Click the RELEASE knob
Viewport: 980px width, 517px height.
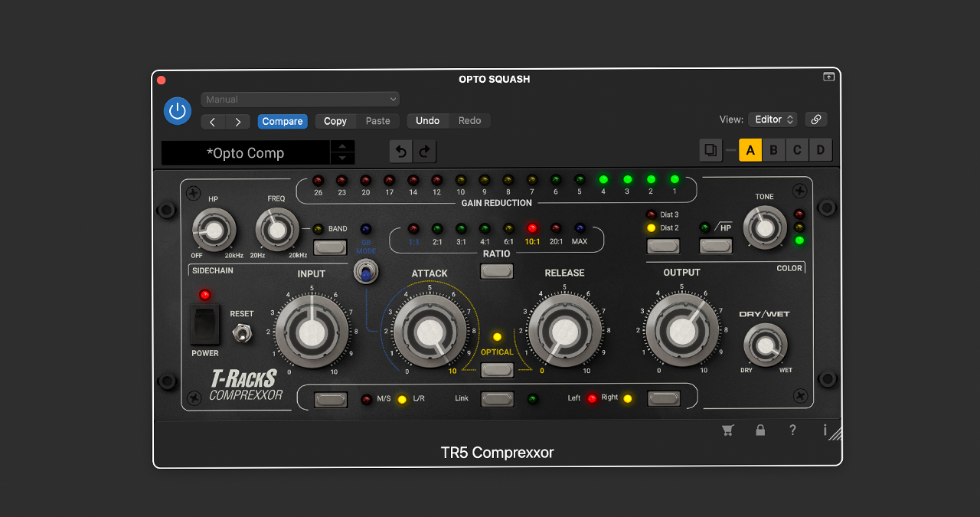pyautogui.click(x=565, y=331)
